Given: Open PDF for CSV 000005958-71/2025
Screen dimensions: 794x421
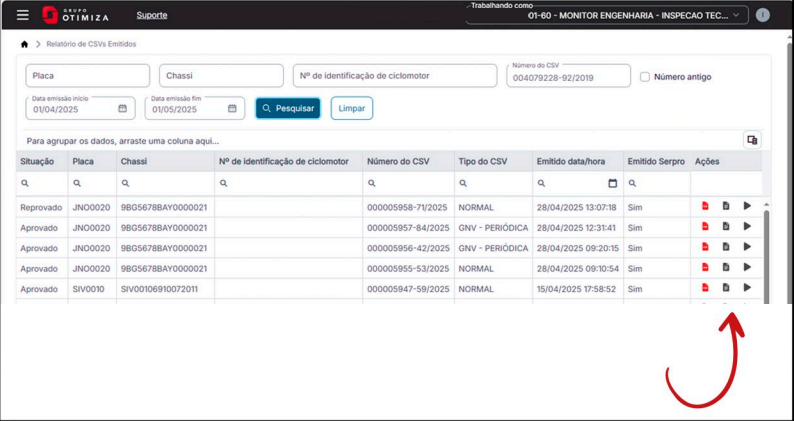Looking at the screenshot, I should point(705,206).
